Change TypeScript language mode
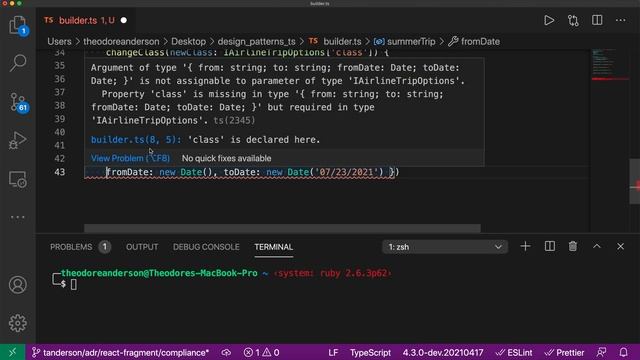 (370, 352)
